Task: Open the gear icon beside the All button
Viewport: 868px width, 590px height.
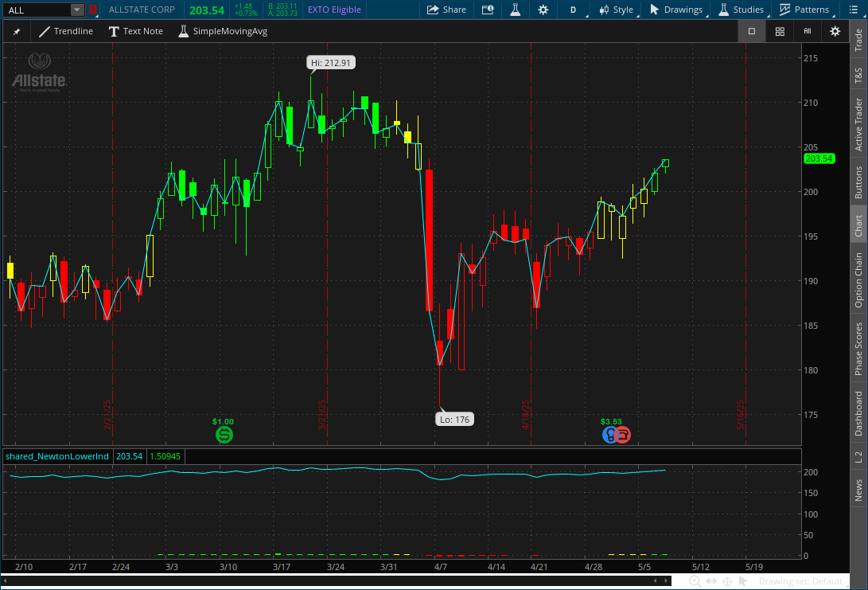Action: pyautogui.click(x=835, y=32)
